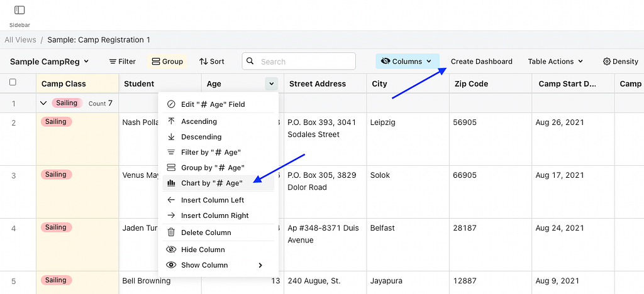Image resolution: width=644 pixels, height=294 pixels.
Task: Choose Edit "# Age" Field in the menu
Action: [x=218, y=104]
